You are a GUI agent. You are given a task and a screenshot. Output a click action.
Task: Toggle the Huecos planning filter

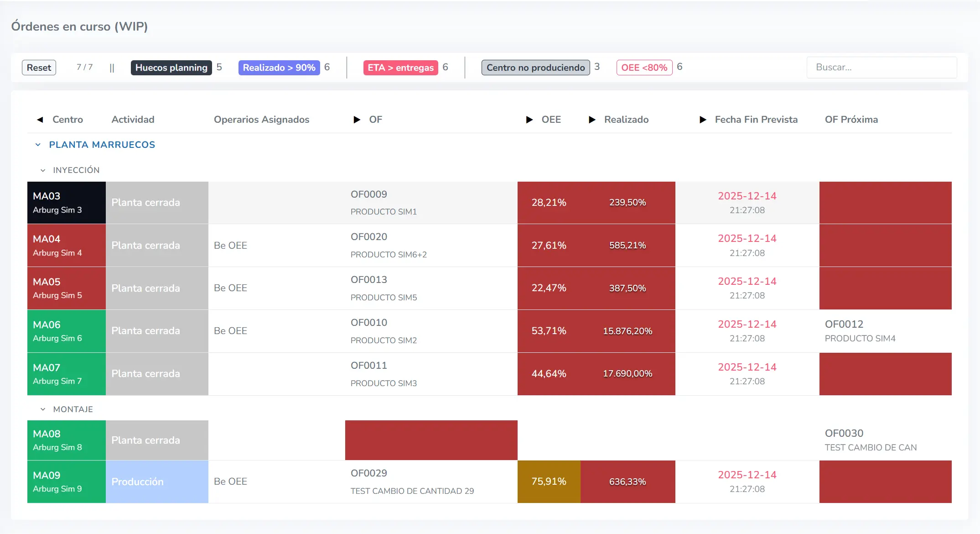tap(171, 68)
